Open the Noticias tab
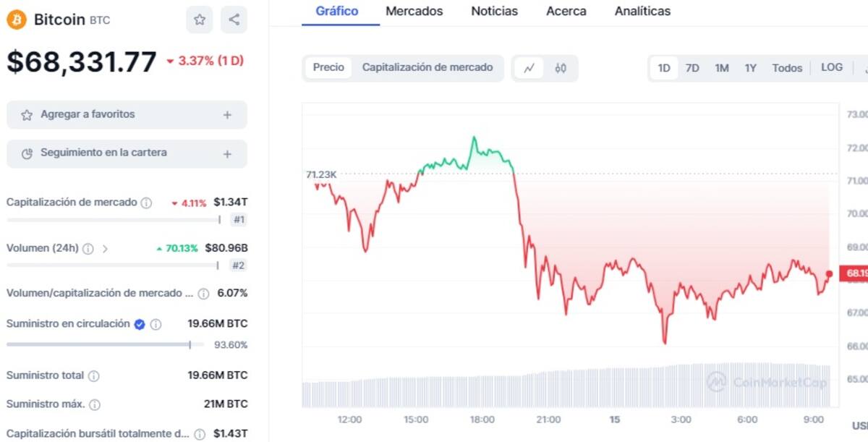 click(x=494, y=12)
